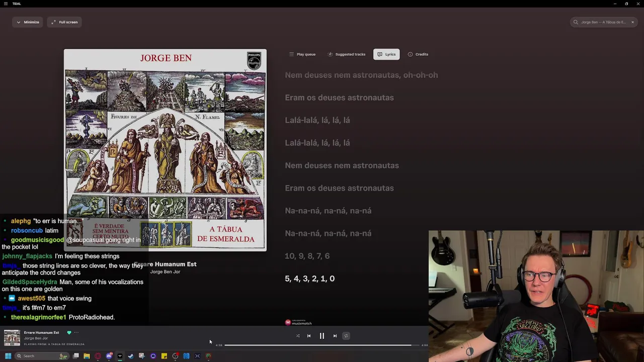Open the Jorge Ben Jor artist link under the album cover

165,271
